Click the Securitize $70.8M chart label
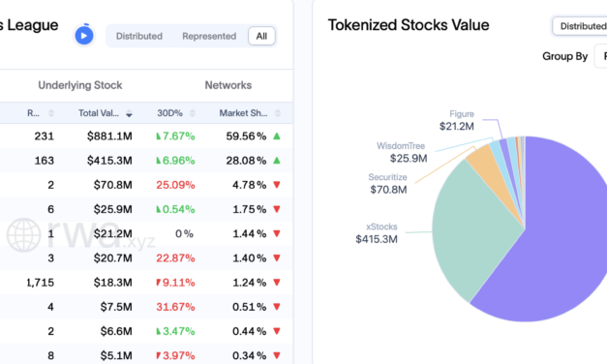 coord(388,184)
